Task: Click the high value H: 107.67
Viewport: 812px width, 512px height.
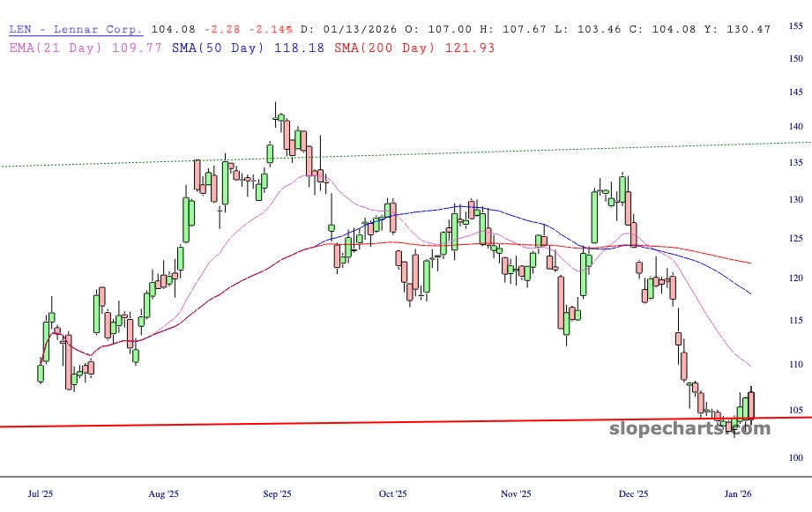Action: coord(513,29)
